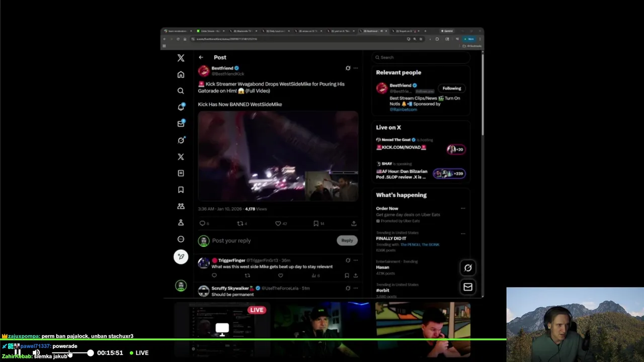The width and height of the screenshot is (644, 362).
Task: Open more options on TriggerFinger's reply
Action: (x=356, y=260)
